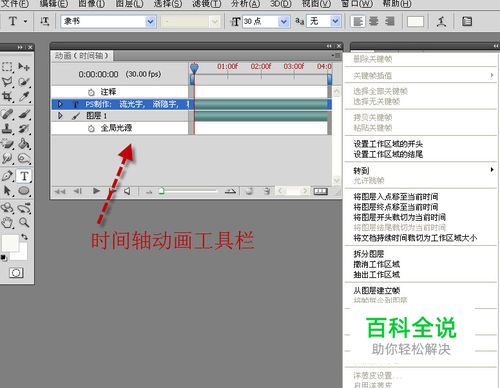Set left text alignment
Screen dimensions: 500x388
point(358,22)
